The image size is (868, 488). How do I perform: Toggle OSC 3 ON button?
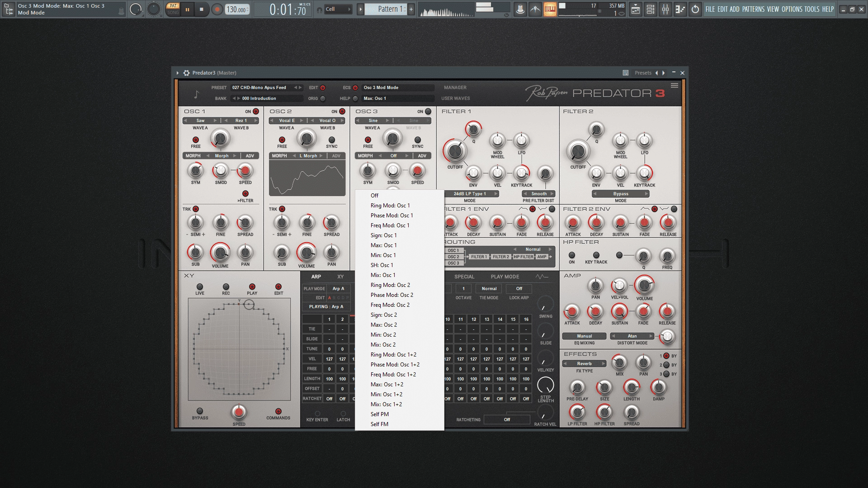coord(428,112)
